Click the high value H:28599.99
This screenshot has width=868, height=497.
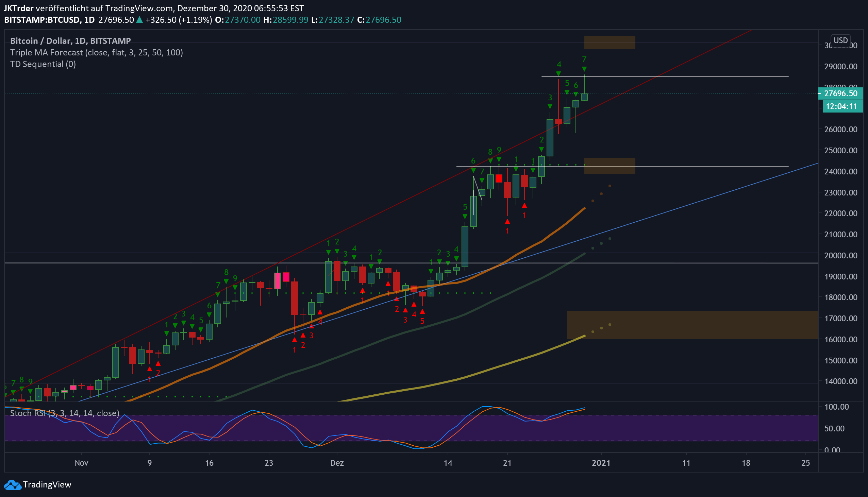286,20
